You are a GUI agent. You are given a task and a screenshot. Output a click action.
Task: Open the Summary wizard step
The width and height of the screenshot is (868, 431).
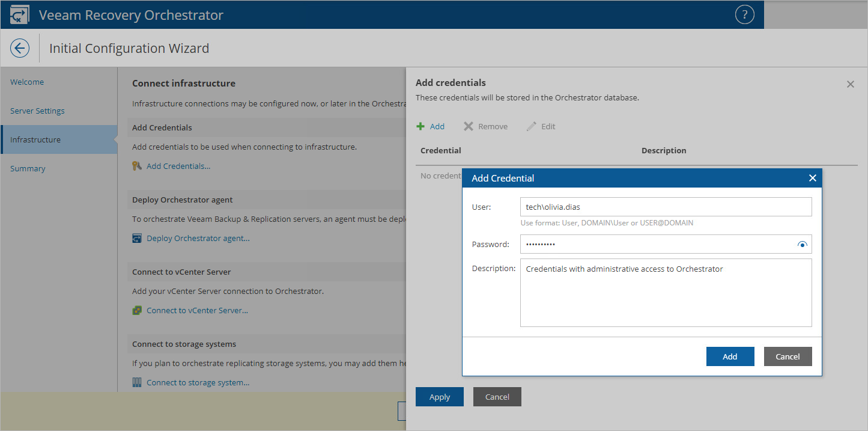tap(28, 168)
